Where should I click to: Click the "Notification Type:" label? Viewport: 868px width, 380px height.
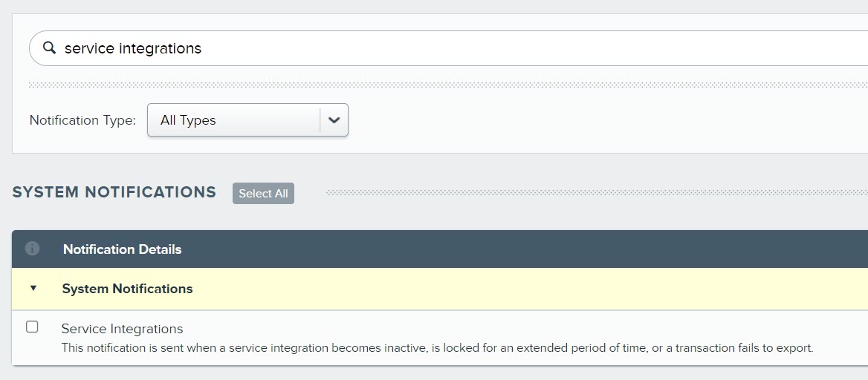(82, 120)
